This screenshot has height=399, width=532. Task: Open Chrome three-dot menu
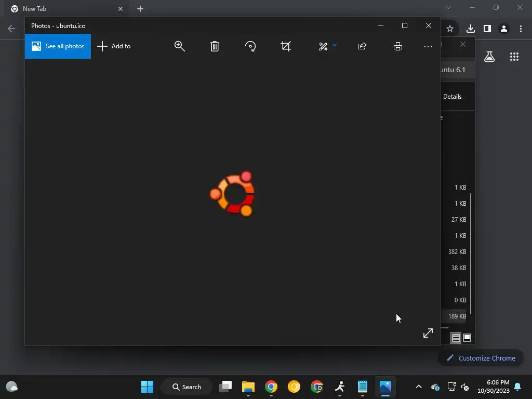pos(521,29)
